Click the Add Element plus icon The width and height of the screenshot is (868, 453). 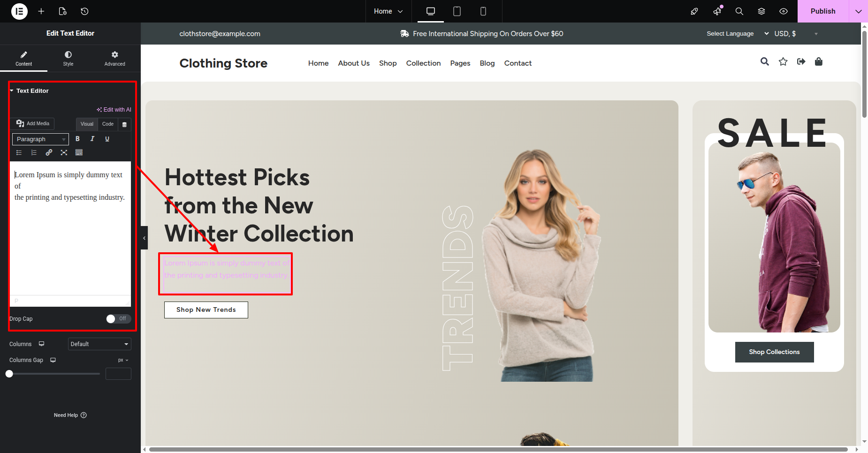click(41, 11)
